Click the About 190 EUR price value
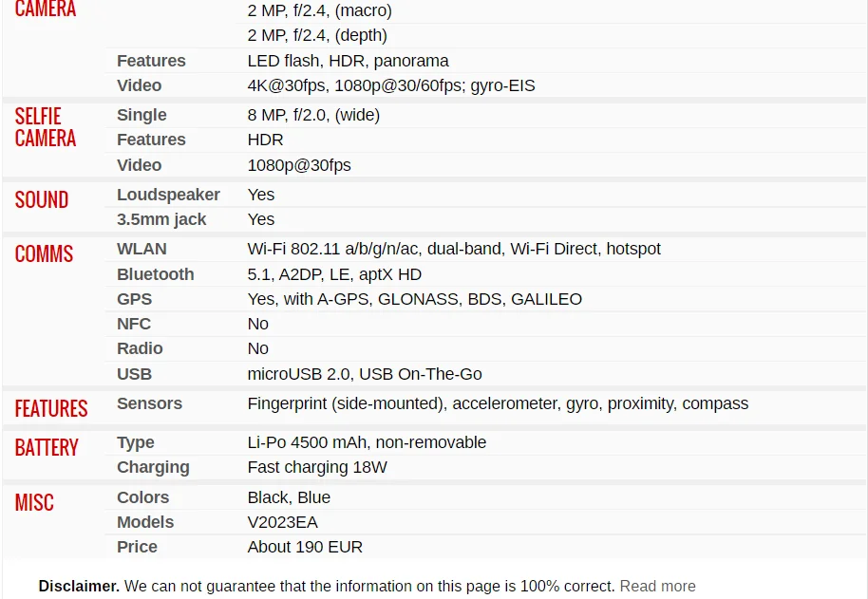The width and height of the screenshot is (868, 599). click(x=305, y=547)
